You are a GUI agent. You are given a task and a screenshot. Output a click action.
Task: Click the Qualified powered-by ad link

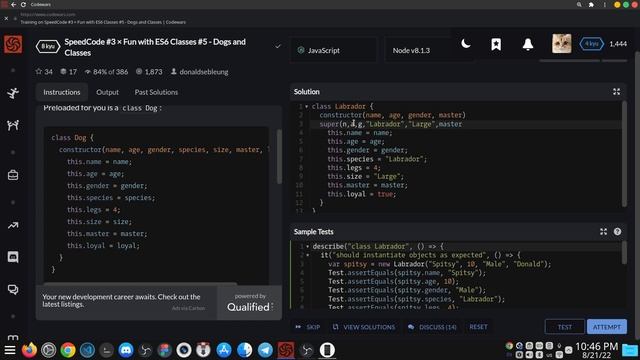(x=250, y=302)
